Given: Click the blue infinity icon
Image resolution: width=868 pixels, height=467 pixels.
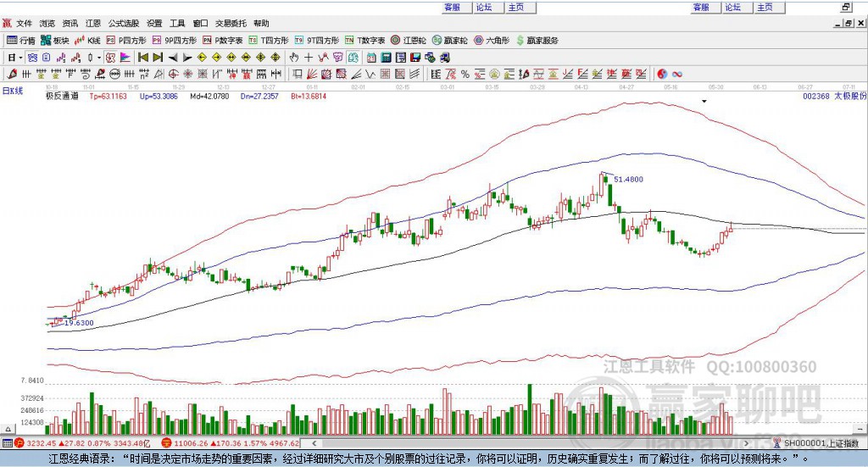Looking at the screenshot, I should [677, 74].
